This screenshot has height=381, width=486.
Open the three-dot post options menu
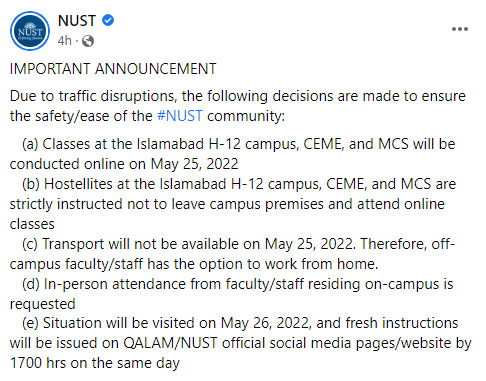(460, 29)
